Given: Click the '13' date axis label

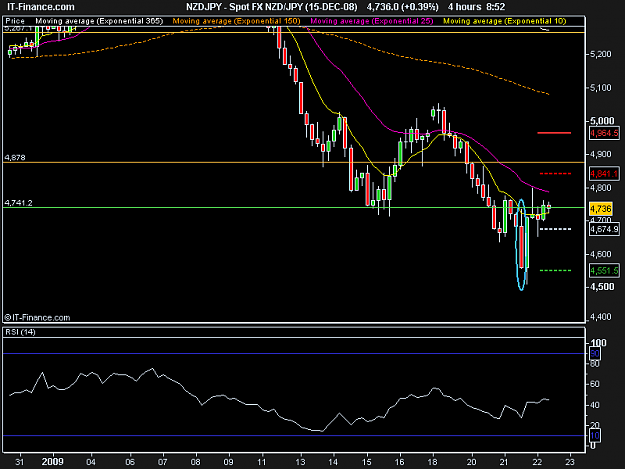Looking at the screenshot, I should point(300,462).
